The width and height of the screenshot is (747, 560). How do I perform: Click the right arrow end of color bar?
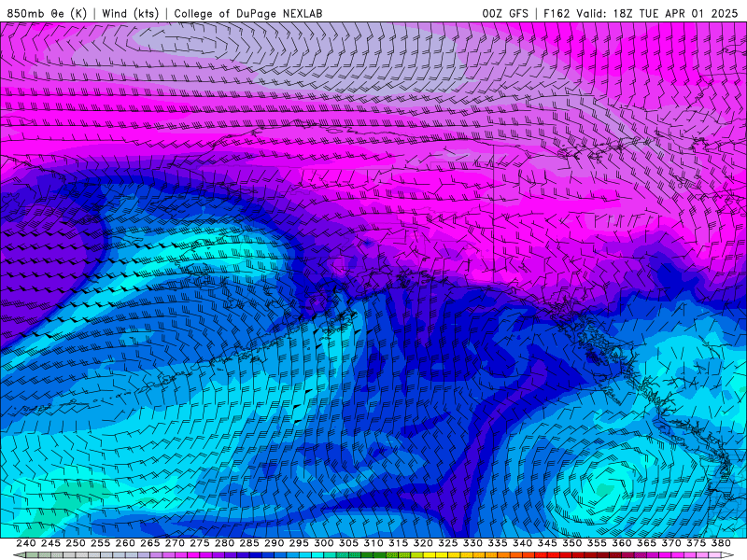click(x=727, y=555)
